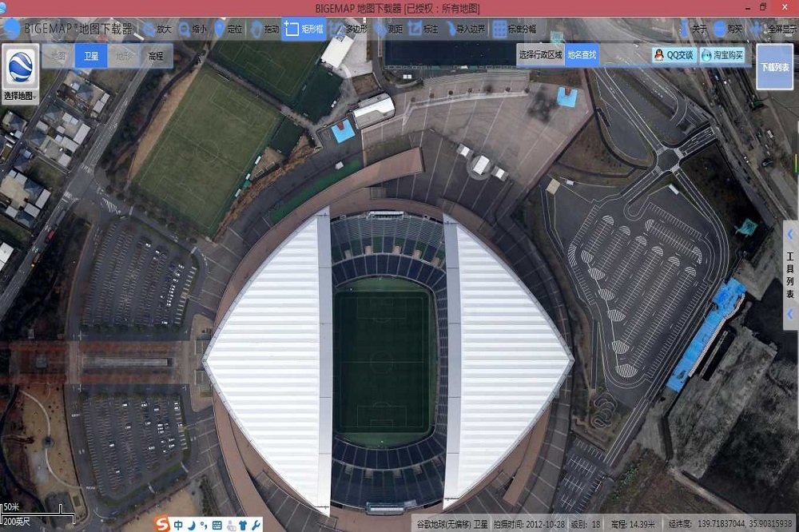Open the 下载列表 download list
Viewport: 799px width, 532px height.
pos(774,67)
